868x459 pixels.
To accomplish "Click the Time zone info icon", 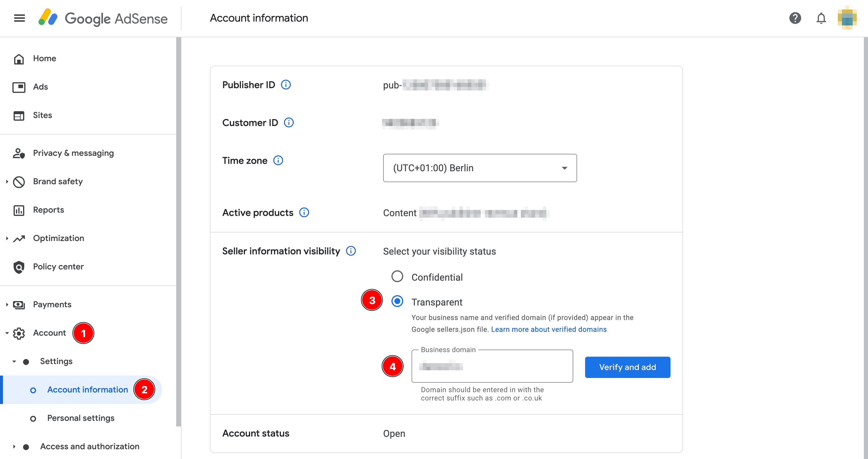I will (x=278, y=160).
